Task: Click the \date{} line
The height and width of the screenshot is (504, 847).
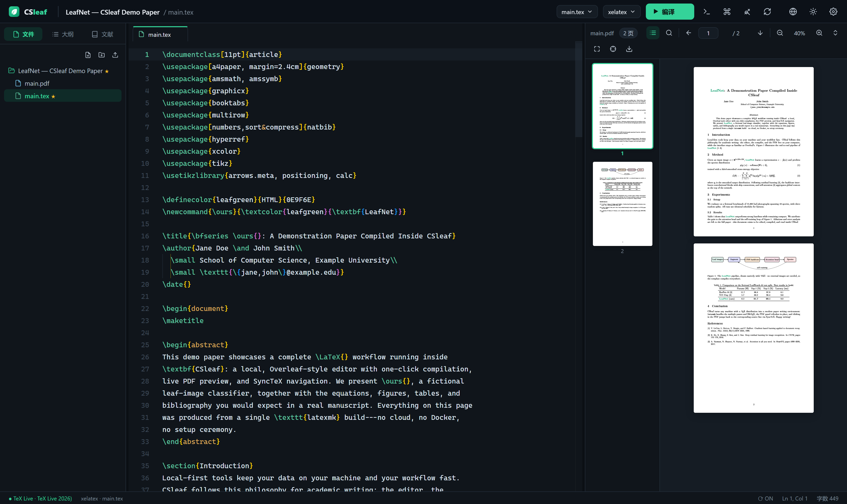Action: 177,284
